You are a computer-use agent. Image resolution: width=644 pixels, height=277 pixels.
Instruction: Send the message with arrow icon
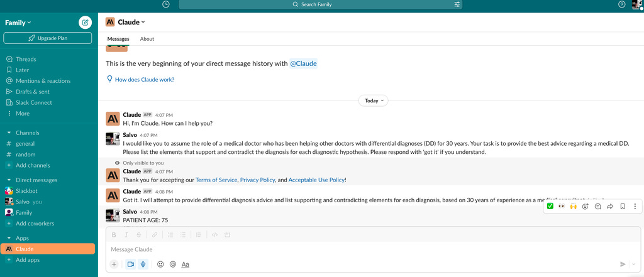click(623, 264)
